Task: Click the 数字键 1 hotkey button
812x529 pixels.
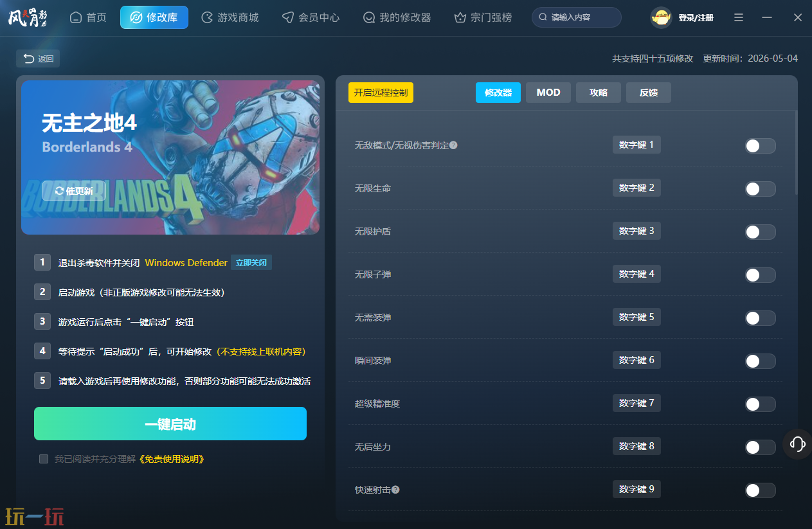Action: (x=636, y=145)
